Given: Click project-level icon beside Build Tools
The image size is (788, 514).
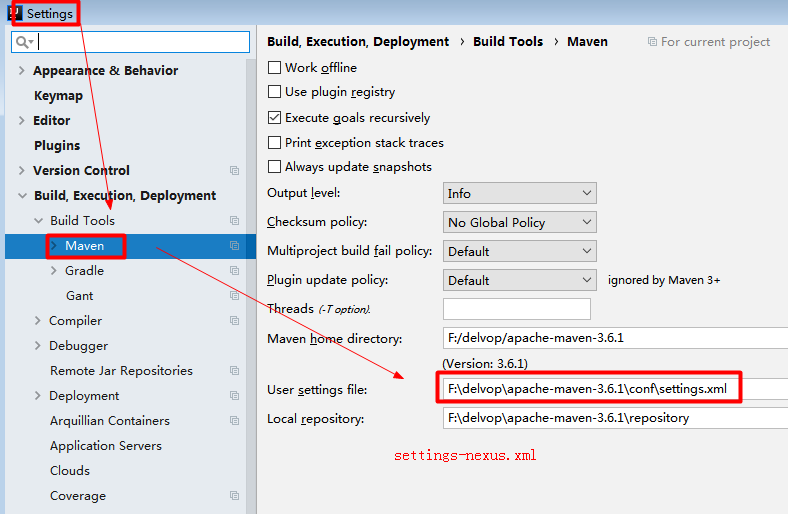Looking at the screenshot, I should pos(234,221).
